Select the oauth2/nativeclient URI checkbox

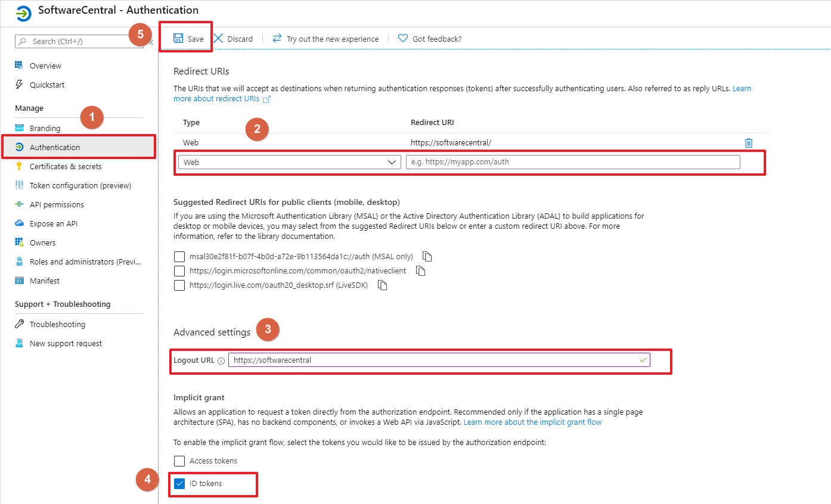179,271
